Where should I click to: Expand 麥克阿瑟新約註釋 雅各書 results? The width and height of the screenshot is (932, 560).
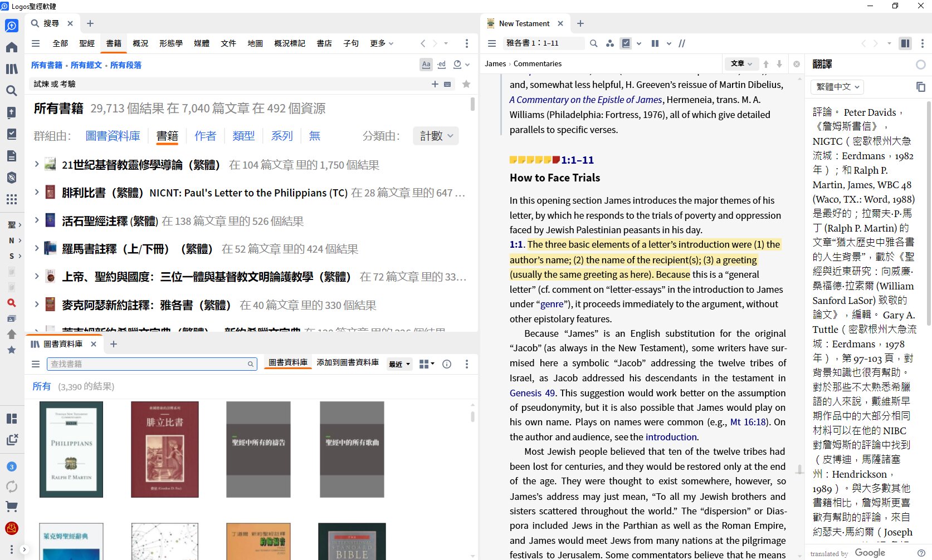coord(36,304)
